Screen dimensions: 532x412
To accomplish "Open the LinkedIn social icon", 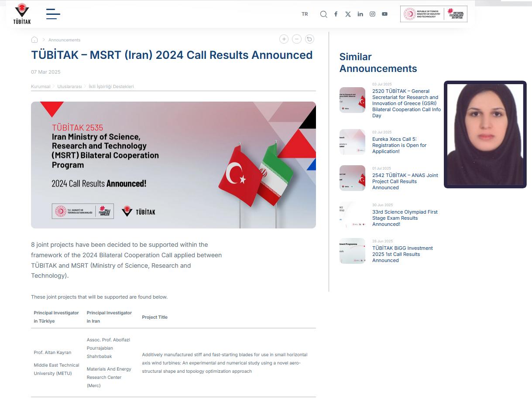I will [x=360, y=14].
